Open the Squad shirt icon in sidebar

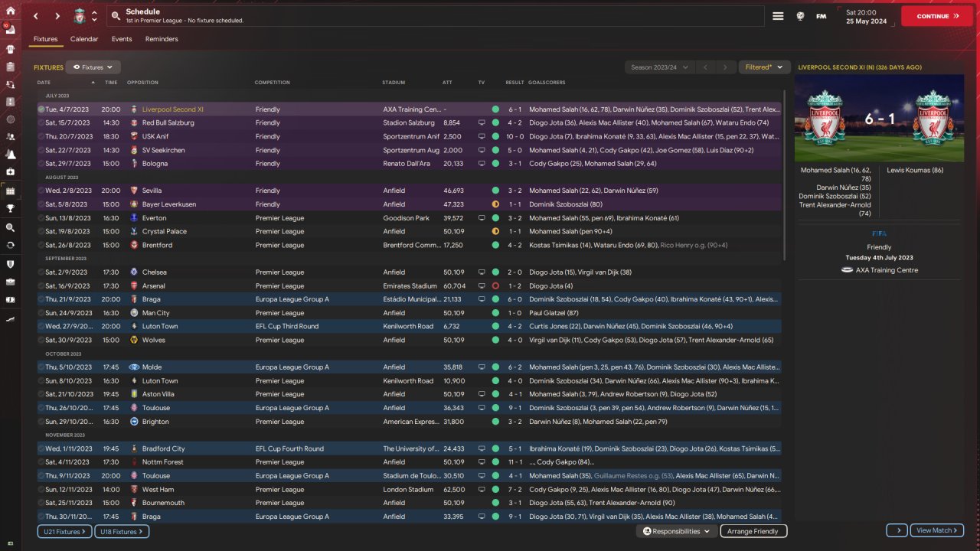tap(11, 47)
